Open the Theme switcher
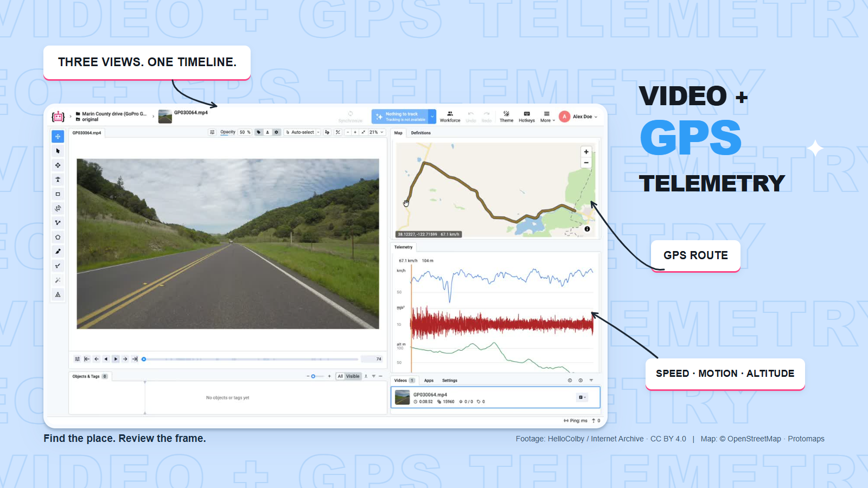 506,117
